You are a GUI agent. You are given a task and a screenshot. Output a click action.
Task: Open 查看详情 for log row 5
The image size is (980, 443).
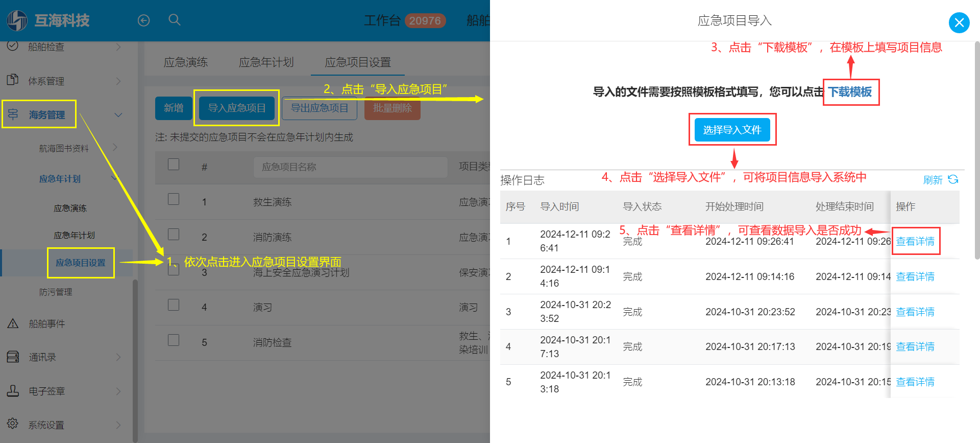(915, 382)
